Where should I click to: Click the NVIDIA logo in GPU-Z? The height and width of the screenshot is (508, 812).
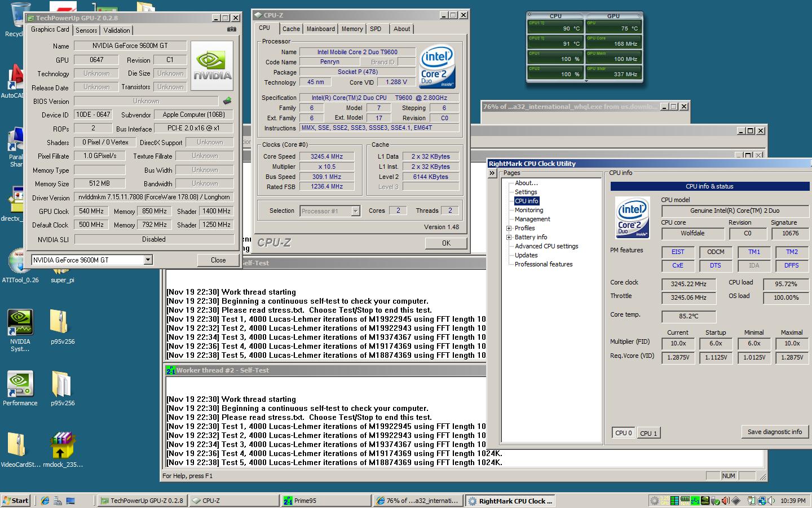[212, 65]
